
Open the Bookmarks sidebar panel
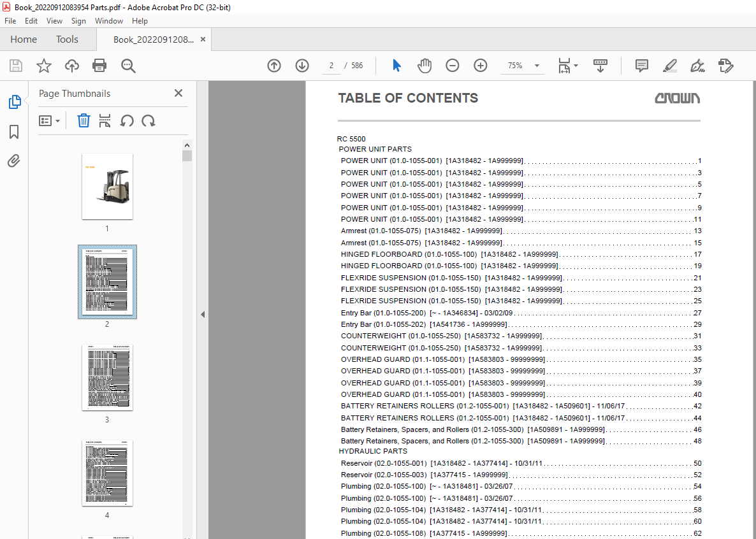click(14, 132)
